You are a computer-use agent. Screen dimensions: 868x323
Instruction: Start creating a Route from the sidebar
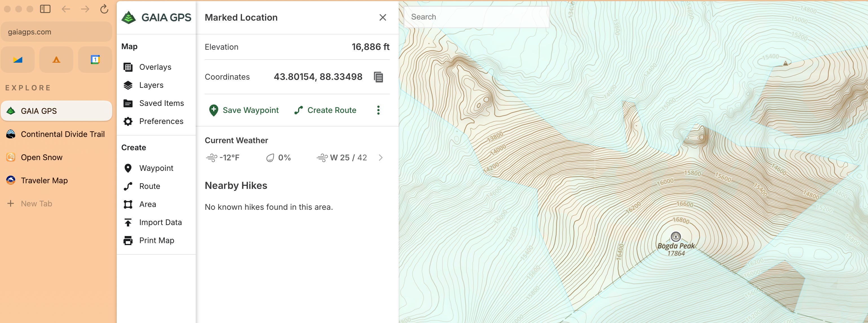click(x=156, y=186)
